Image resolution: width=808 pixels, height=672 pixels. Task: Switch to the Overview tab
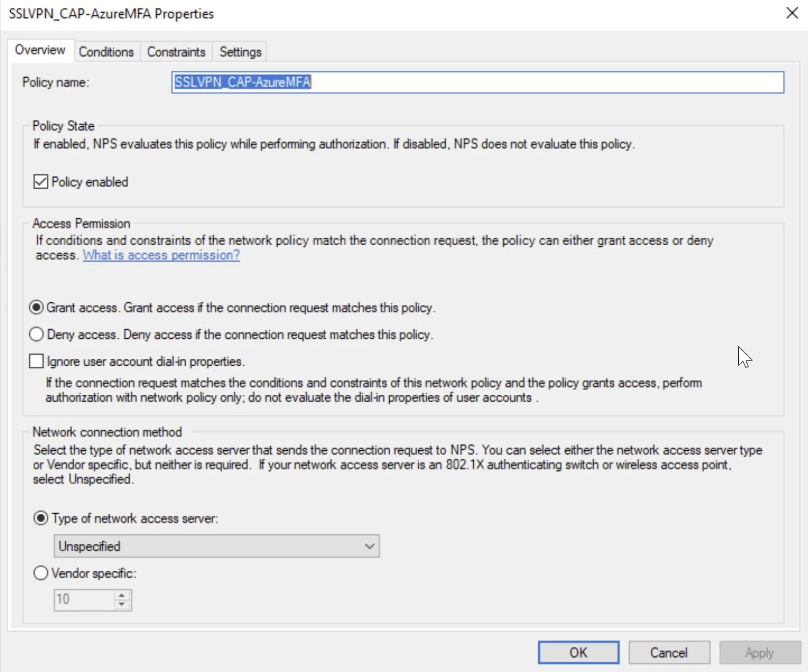coord(40,50)
